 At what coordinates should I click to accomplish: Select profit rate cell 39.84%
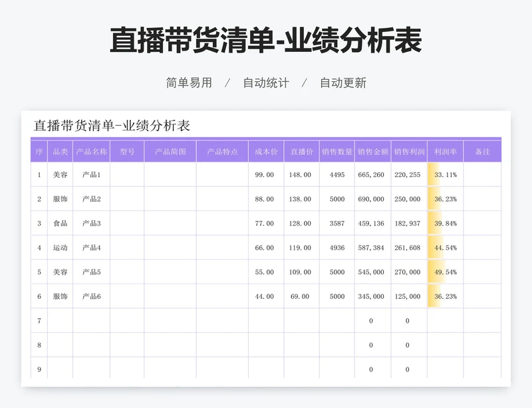click(x=446, y=224)
